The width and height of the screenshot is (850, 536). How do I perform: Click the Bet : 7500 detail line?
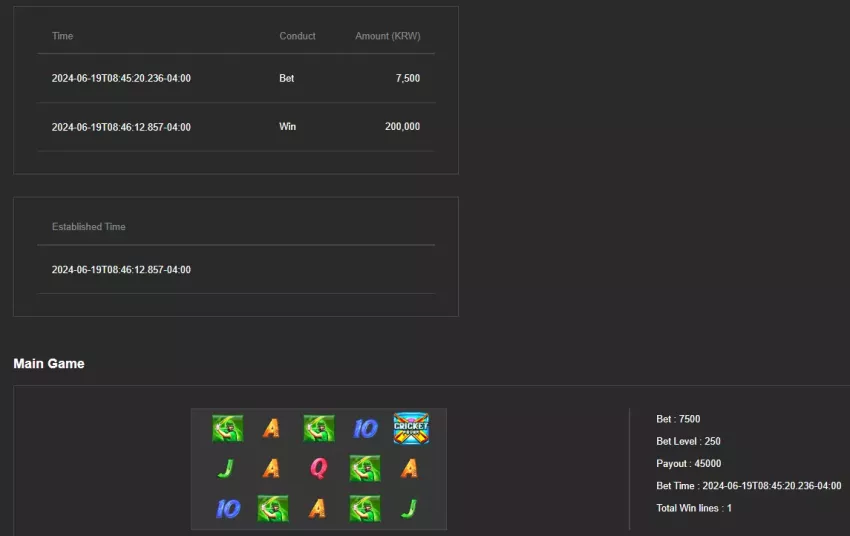tap(678, 419)
